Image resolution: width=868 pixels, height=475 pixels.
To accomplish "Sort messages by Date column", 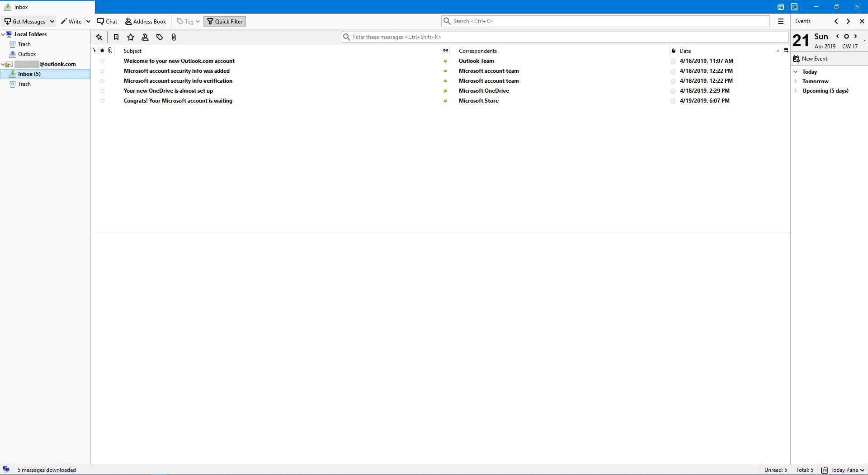I will (x=730, y=51).
